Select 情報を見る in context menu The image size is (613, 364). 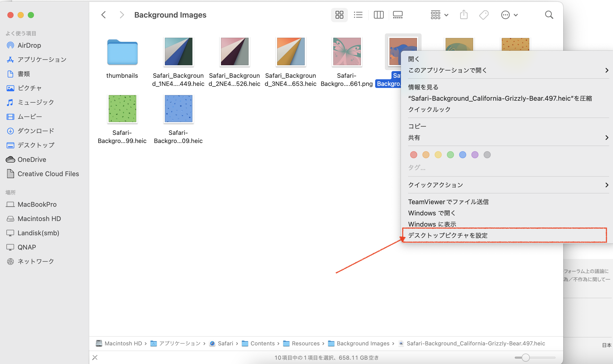[423, 87]
